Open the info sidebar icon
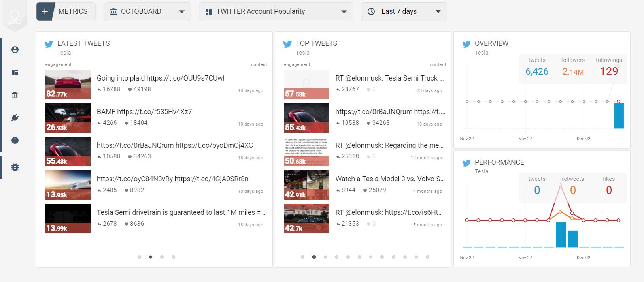The width and height of the screenshot is (644, 282). click(x=15, y=140)
